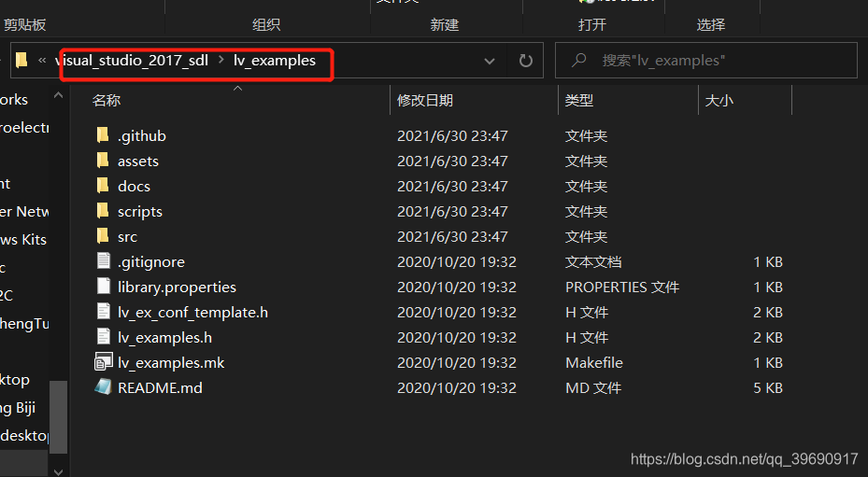Click the lv_examples breadcrumb
The width and height of the screenshot is (868, 477).
pos(275,61)
